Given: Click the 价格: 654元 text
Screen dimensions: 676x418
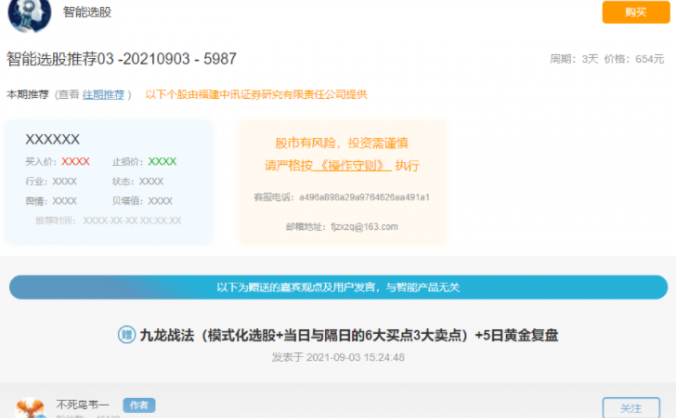Looking at the screenshot, I should 634,59.
